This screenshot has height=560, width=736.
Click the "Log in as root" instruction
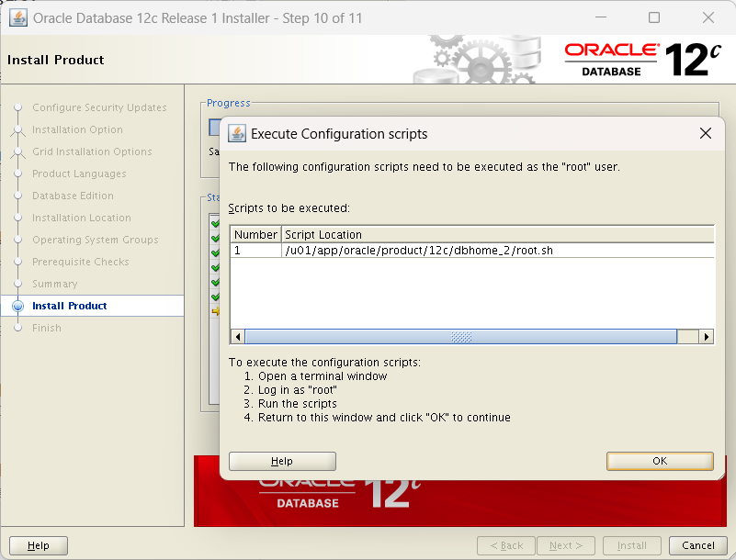297,390
